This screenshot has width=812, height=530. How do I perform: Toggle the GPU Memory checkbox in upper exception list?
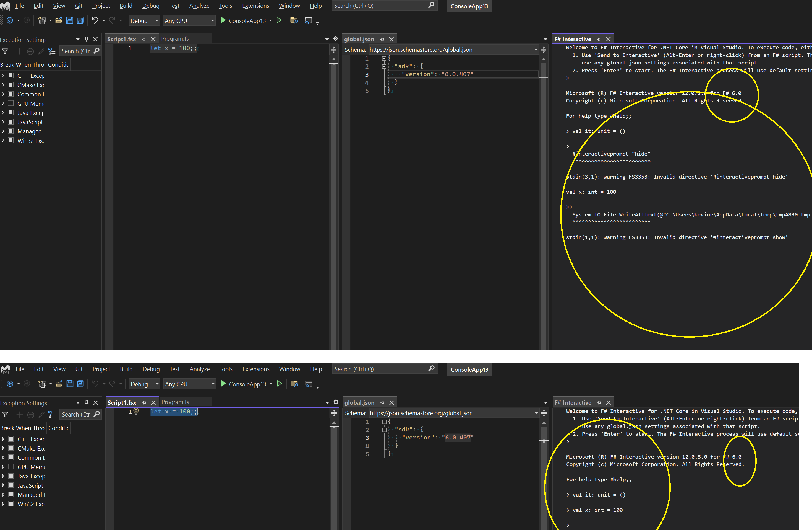click(x=11, y=103)
